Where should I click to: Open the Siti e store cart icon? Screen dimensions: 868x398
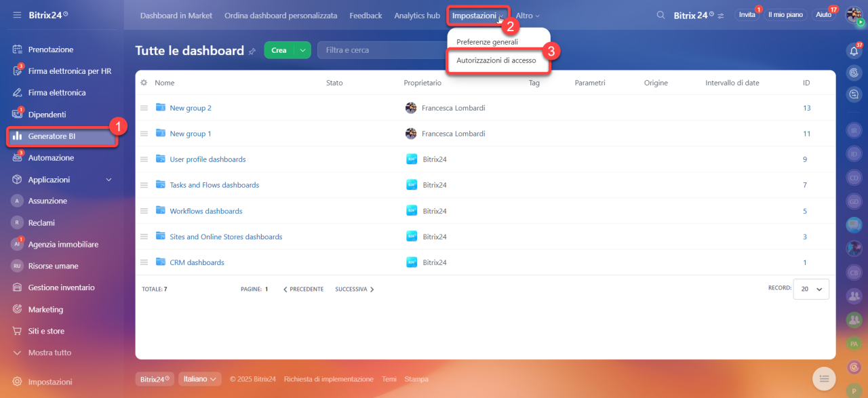(x=17, y=331)
